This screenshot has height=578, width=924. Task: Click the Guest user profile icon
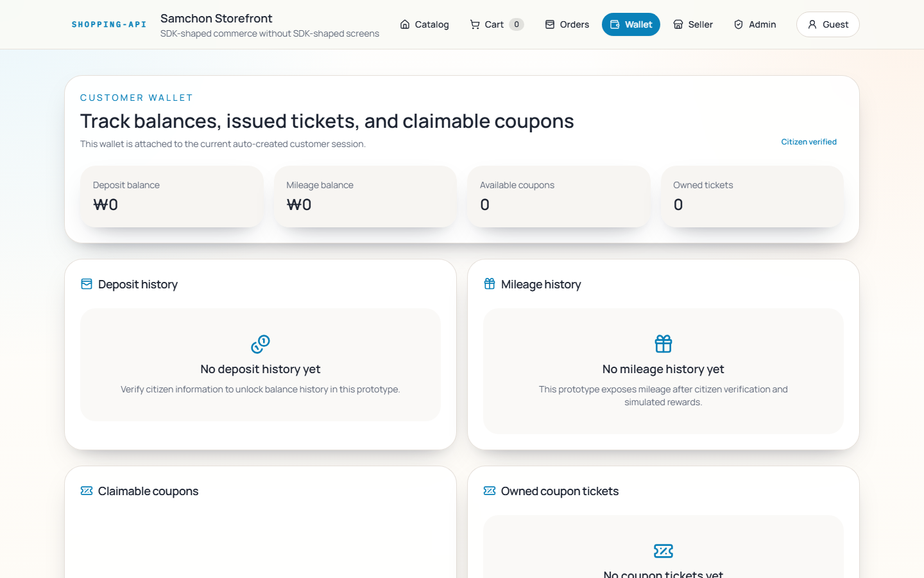[812, 24]
